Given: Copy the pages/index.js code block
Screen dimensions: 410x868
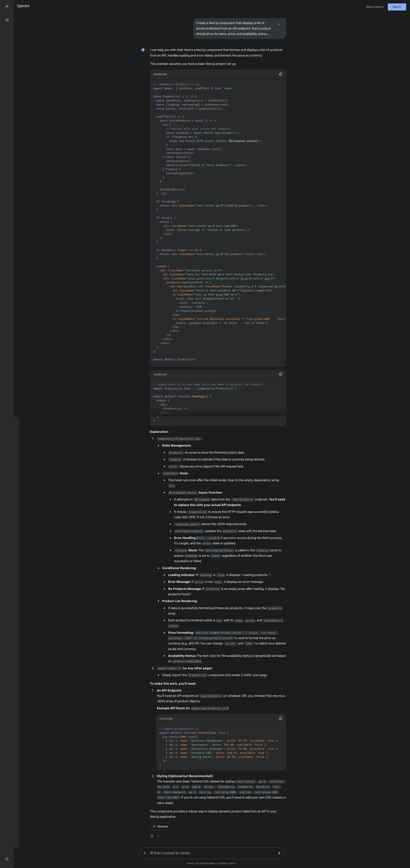Looking at the screenshot, I should coord(281,374).
